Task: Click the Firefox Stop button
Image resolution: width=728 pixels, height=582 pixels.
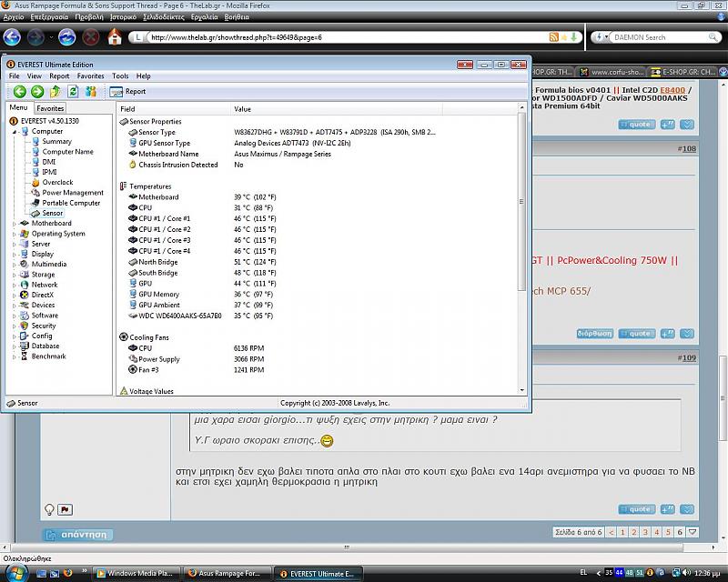Action: 91,37
